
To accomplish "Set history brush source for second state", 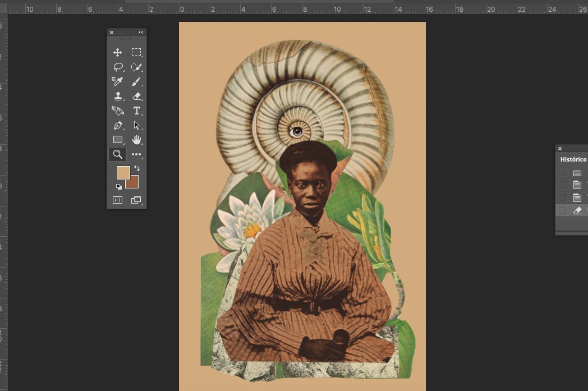I will point(562,185).
